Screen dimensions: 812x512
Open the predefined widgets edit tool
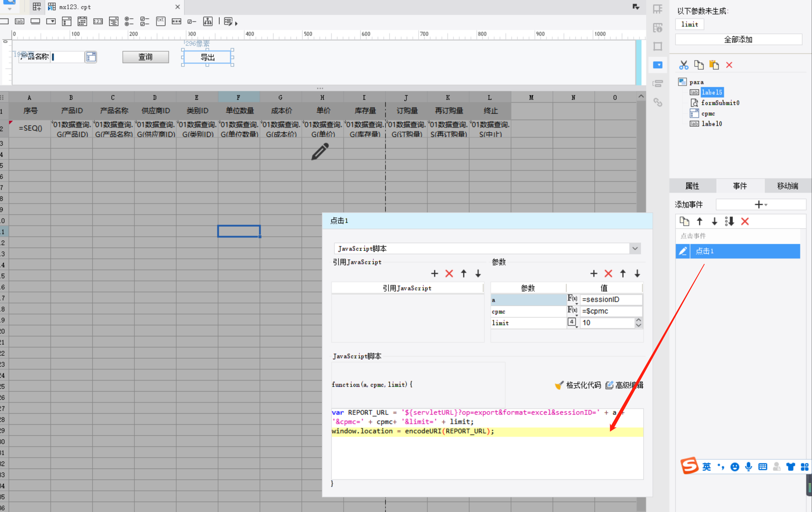tap(228, 21)
